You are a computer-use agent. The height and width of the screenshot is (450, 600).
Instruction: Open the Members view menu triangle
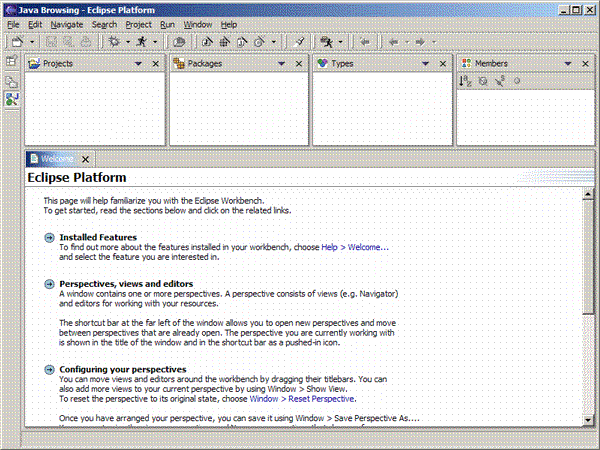click(568, 64)
